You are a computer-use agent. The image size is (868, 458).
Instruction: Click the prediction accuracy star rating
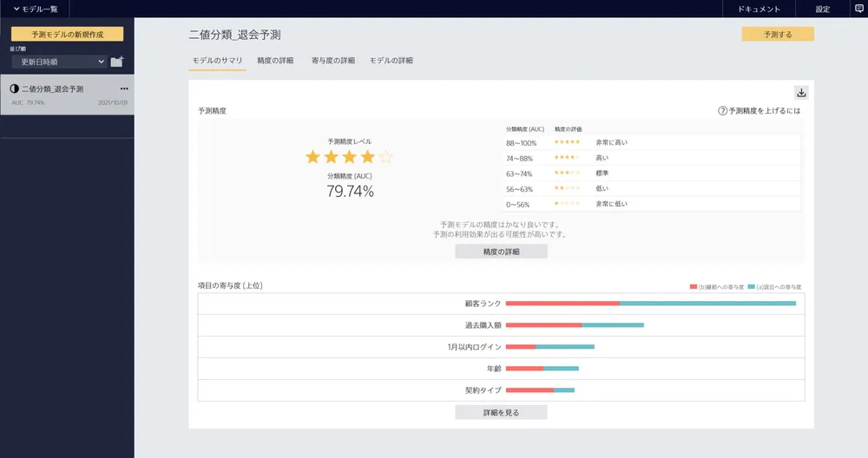[x=349, y=157]
